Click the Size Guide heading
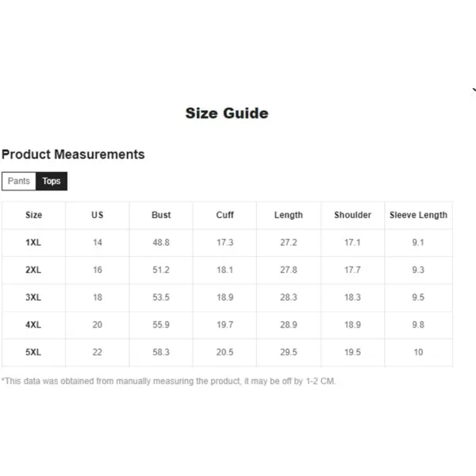The width and height of the screenshot is (476, 476). point(227,113)
